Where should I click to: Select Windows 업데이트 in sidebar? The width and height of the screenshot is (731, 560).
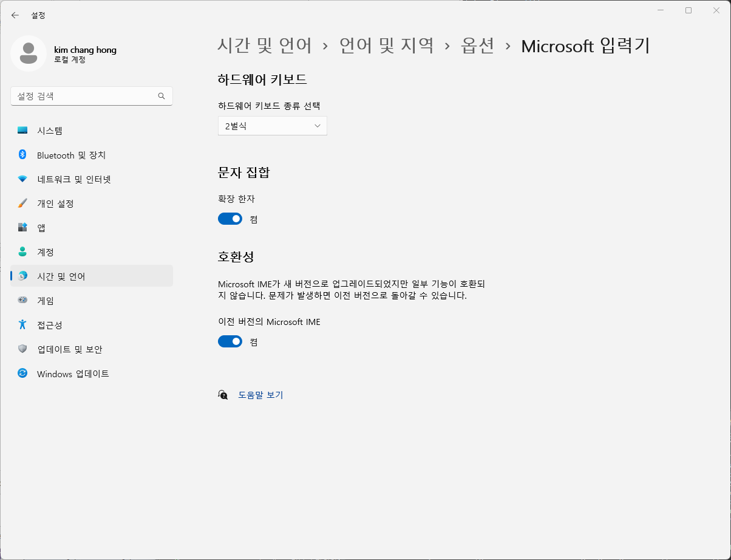[x=92, y=374]
